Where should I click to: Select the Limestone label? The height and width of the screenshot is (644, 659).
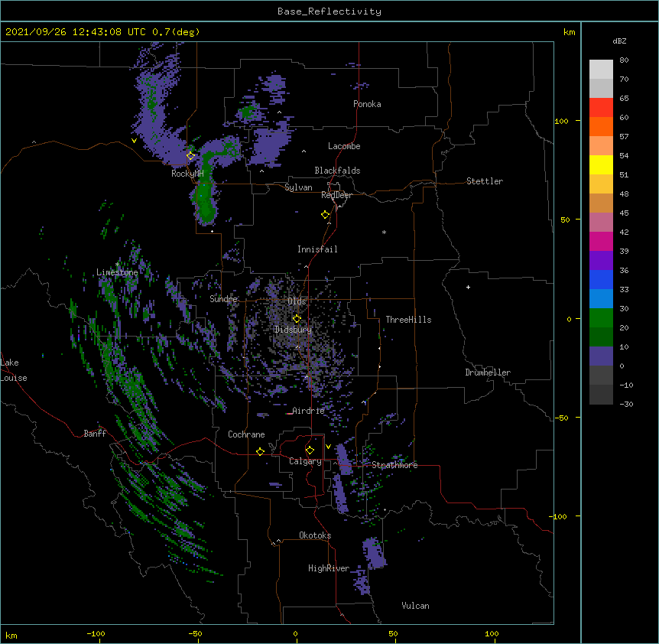[117, 272]
